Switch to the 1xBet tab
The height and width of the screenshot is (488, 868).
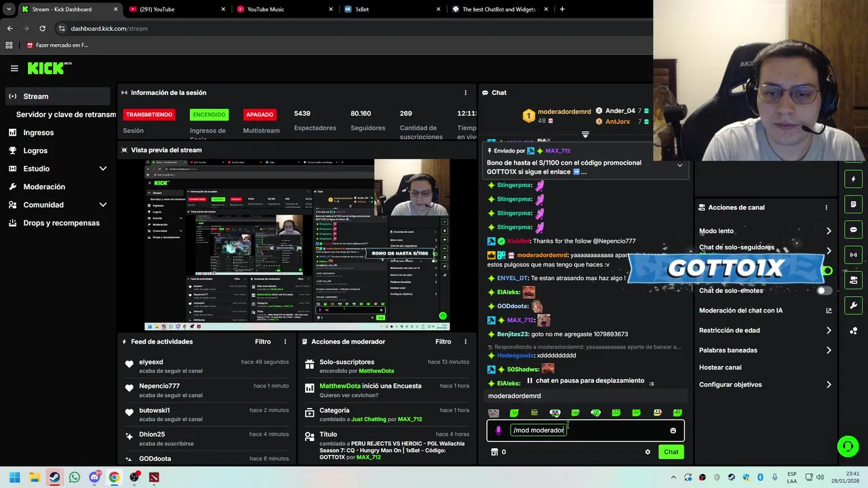click(x=392, y=9)
